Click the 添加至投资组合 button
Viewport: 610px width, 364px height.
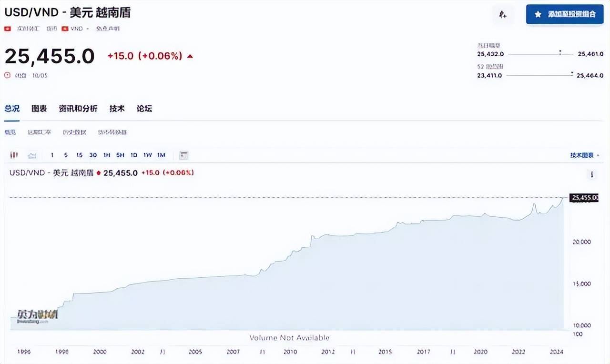565,14
